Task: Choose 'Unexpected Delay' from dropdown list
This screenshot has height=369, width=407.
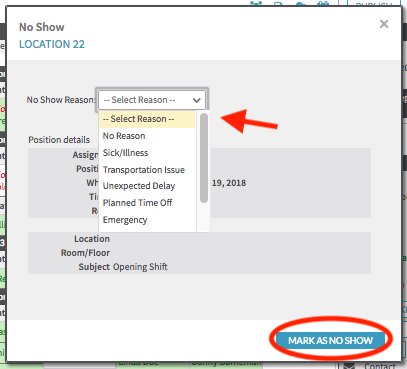Action: tap(147, 186)
